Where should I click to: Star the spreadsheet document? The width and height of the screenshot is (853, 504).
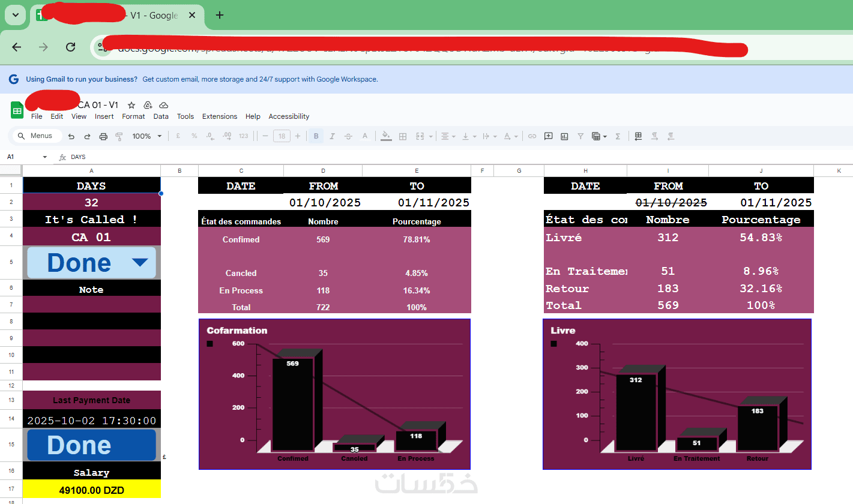[131, 105]
